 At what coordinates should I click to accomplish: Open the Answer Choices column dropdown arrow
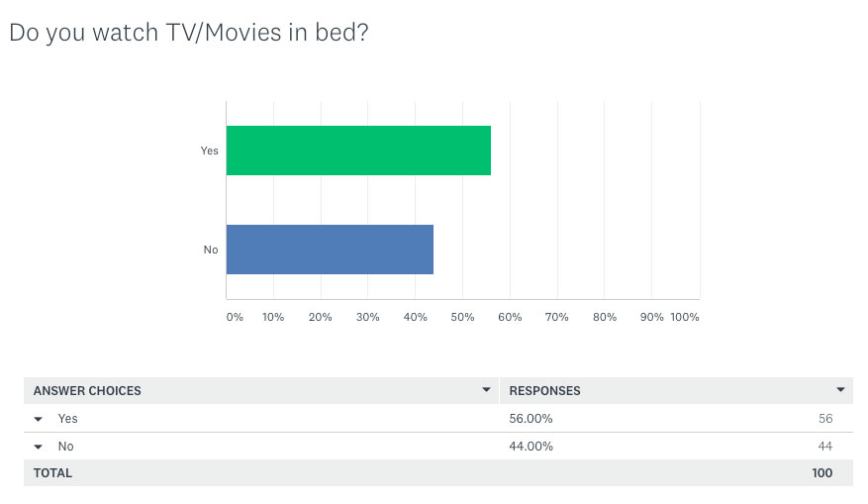tap(486, 390)
